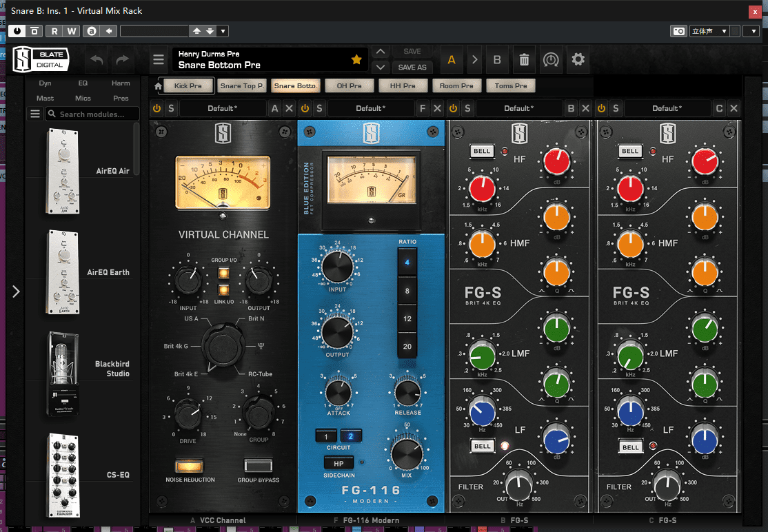Select the Blackbird Studio module thumbnail
This screenshot has width=768, height=532.
tap(63, 374)
